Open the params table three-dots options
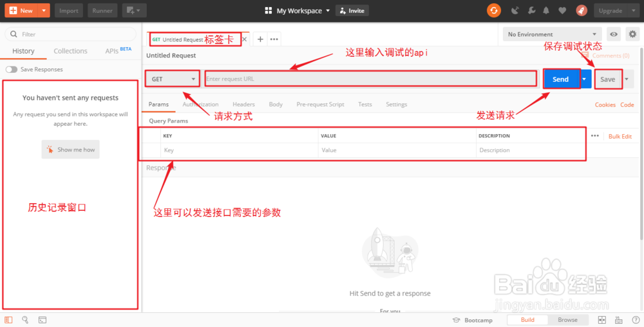 pos(594,135)
